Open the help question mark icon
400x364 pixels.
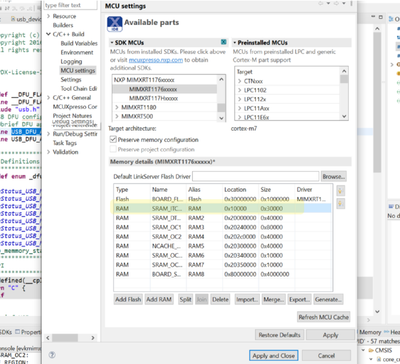pos(52,355)
